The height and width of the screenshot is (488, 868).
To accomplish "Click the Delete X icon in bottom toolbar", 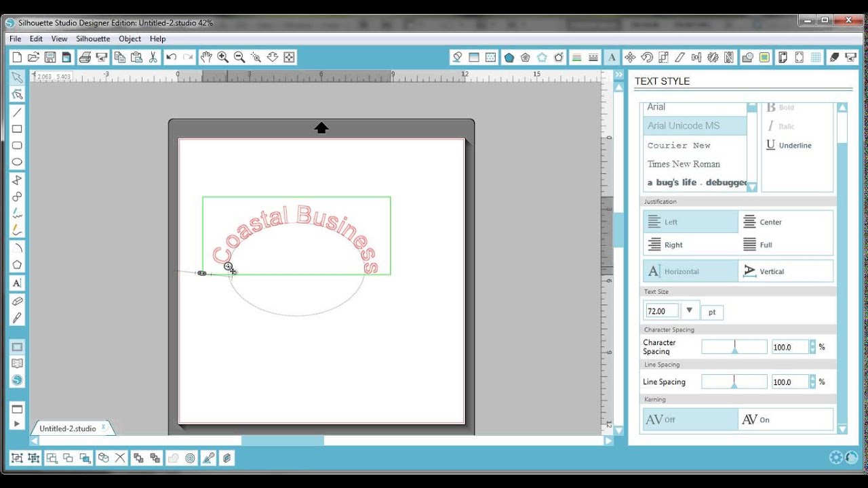I will (120, 458).
